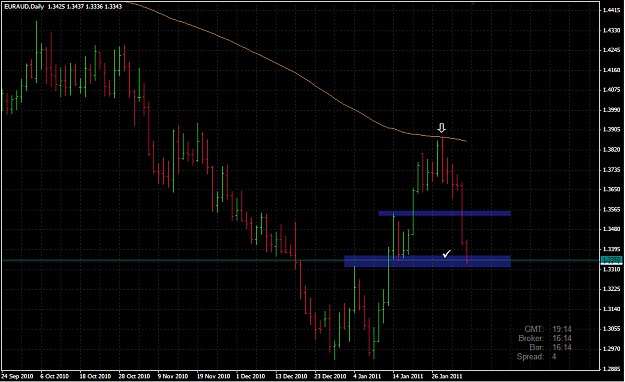Click the 1.3565 price axis label
Viewport: 625px width, 382px height.
(x=611, y=209)
